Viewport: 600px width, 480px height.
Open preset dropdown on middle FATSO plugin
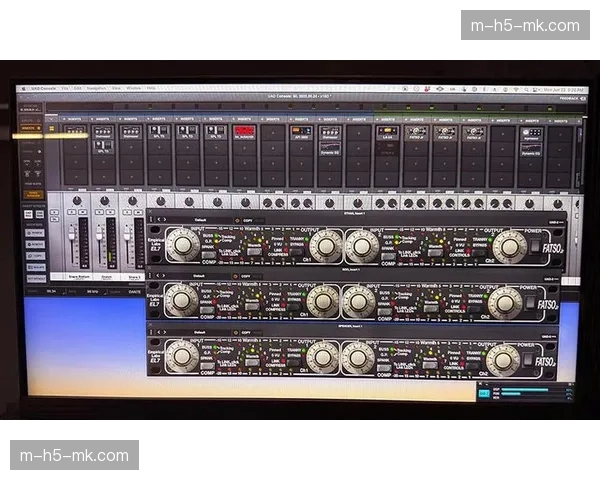click(206, 273)
